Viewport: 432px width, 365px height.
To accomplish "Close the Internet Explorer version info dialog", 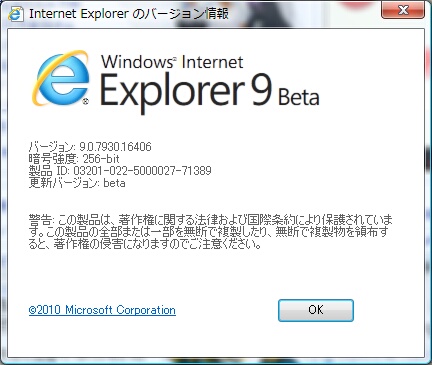I will tap(403, 10).
